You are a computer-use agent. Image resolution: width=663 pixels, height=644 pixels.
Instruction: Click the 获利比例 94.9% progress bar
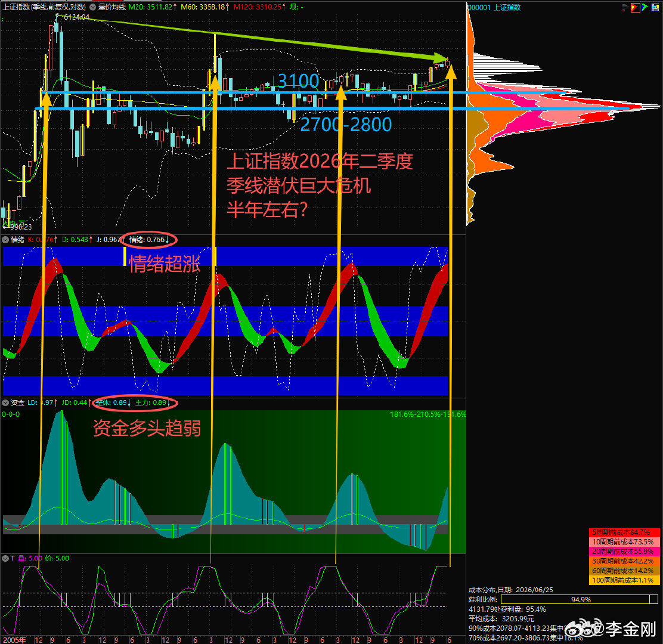click(x=580, y=599)
